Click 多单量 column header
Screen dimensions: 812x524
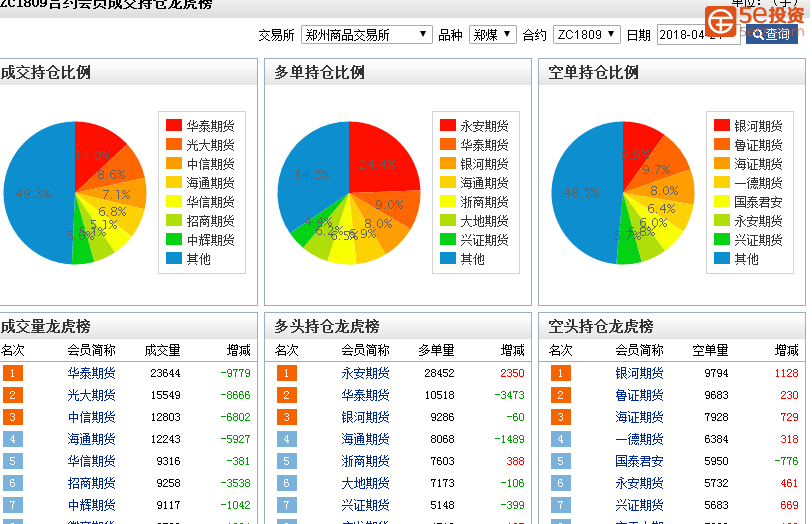point(436,351)
